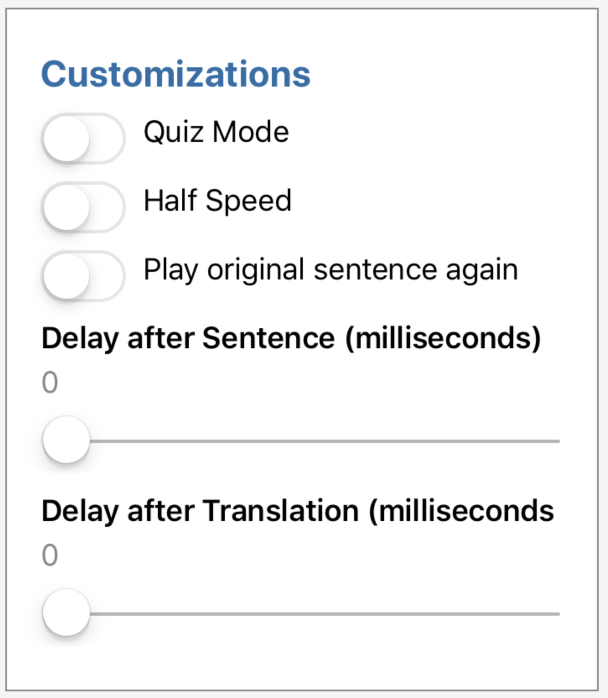Turn on the Half Speed switch
This screenshot has width=608, height=698.
coord(83,208)
